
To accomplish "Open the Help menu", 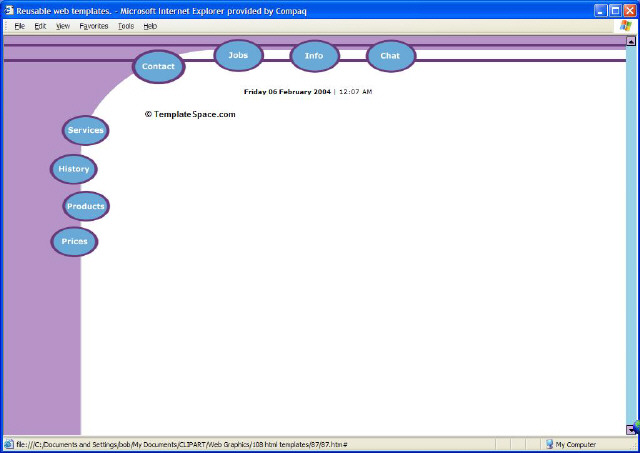I will point(150,26).
